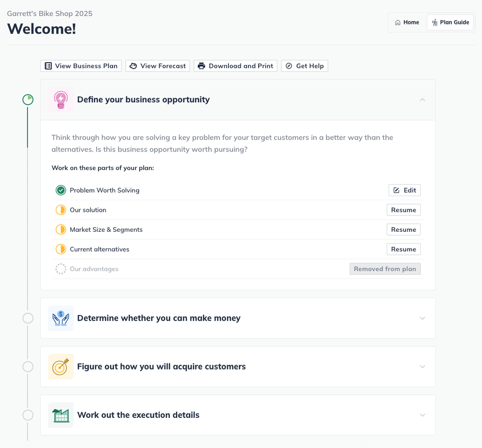
Task: Resume the Our solution section
Action: click(404, 210)
